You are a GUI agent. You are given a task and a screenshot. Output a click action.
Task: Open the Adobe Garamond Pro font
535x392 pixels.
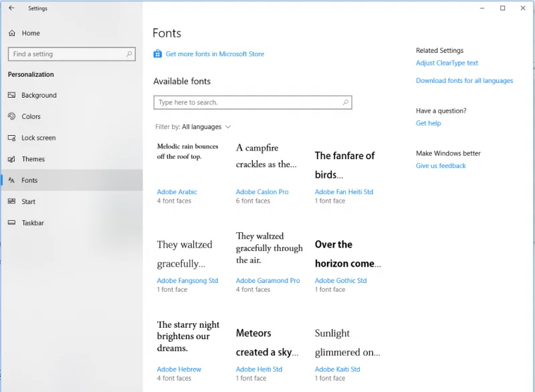pyautogui.click(x=268, y=280)
